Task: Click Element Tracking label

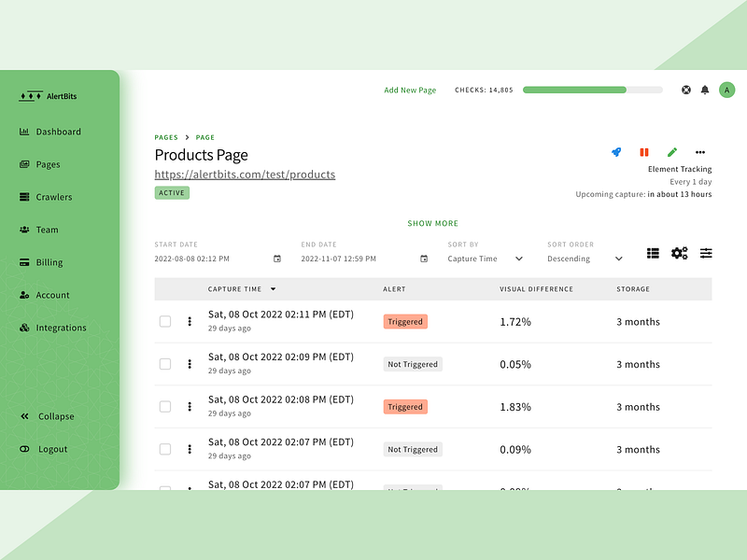Action: coord(680,169)
